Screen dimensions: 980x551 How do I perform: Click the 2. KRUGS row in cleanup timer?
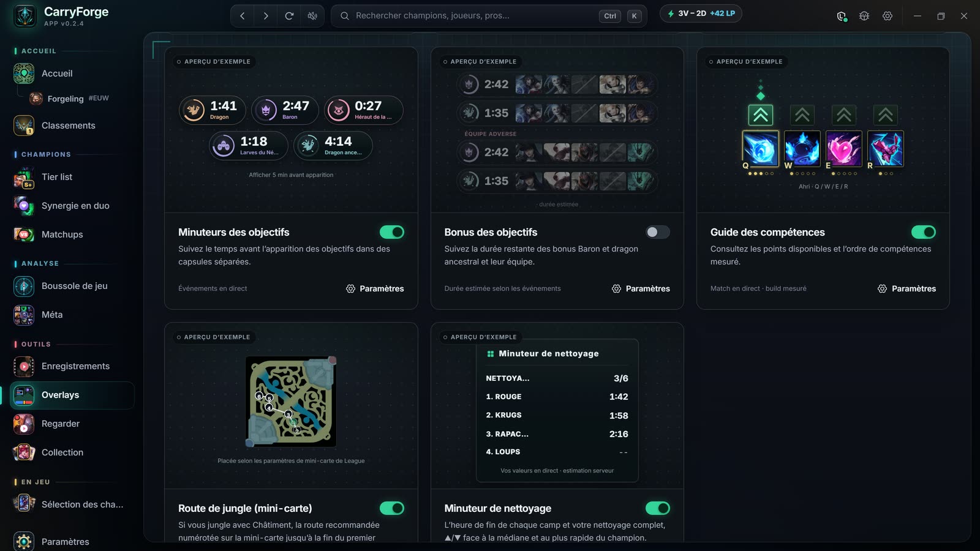point(557,415)
